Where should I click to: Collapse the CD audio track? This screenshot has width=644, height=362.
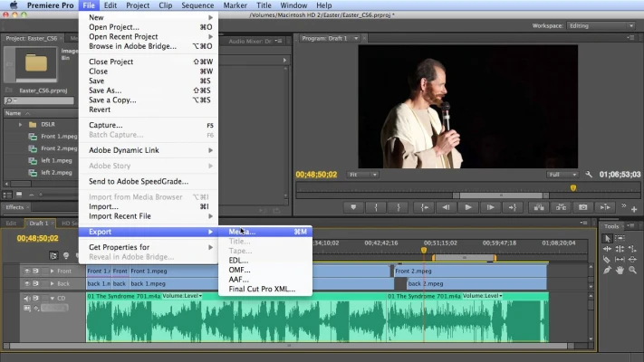pyautogui.click(x=53, y=298)
